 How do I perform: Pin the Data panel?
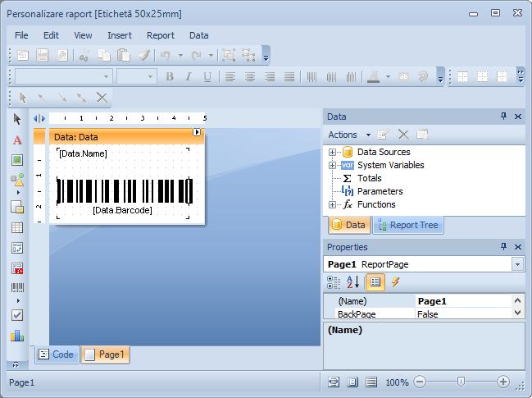[504, 117]
